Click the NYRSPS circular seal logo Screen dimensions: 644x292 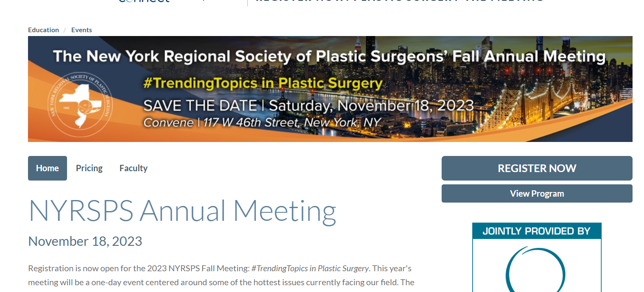pos(80,105)
